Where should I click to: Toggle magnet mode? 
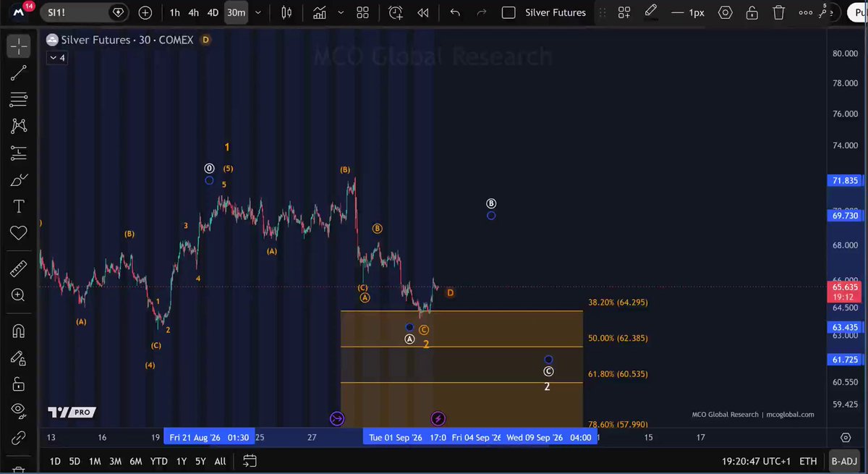pos(19,331)
